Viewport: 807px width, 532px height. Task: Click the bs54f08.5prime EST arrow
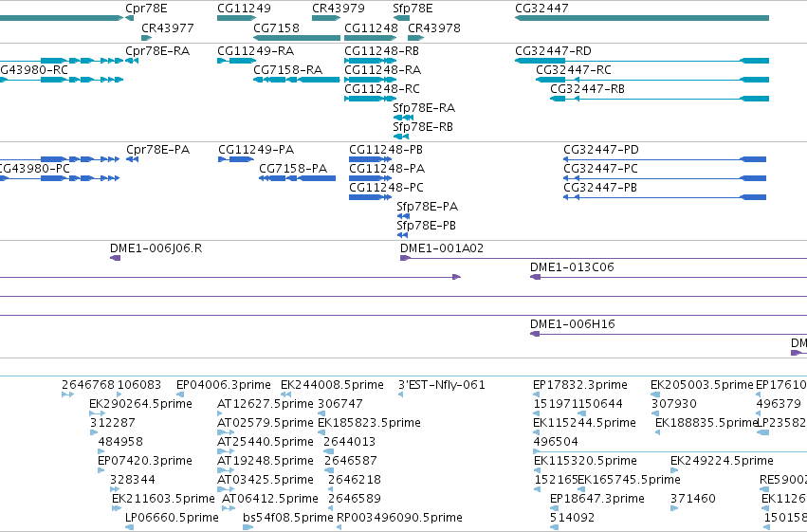click(248, 527)
